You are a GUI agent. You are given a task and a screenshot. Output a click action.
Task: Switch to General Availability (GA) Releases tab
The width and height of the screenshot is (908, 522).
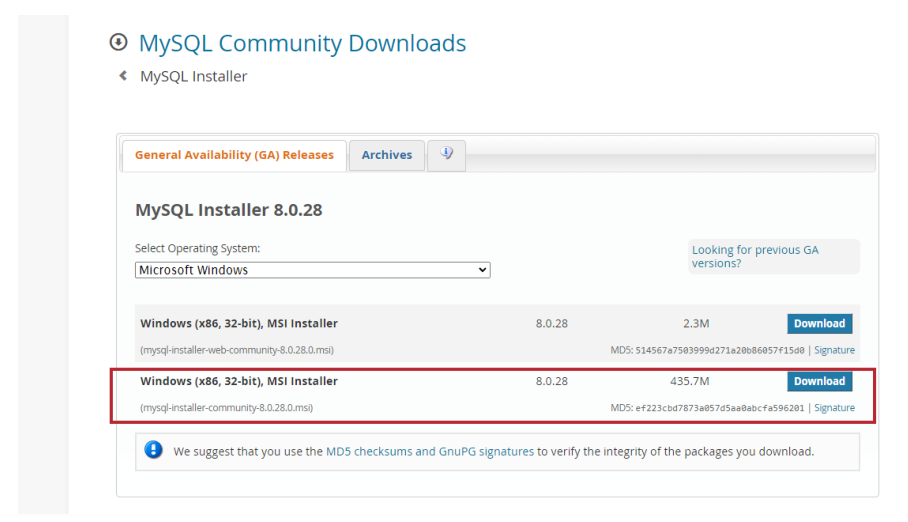click(x=234, y=155)
